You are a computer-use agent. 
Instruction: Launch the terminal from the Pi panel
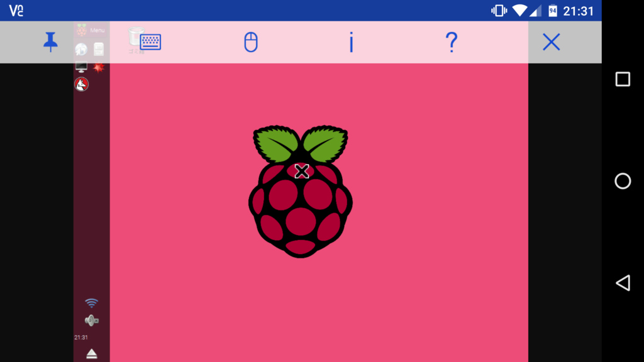[81, 67]
